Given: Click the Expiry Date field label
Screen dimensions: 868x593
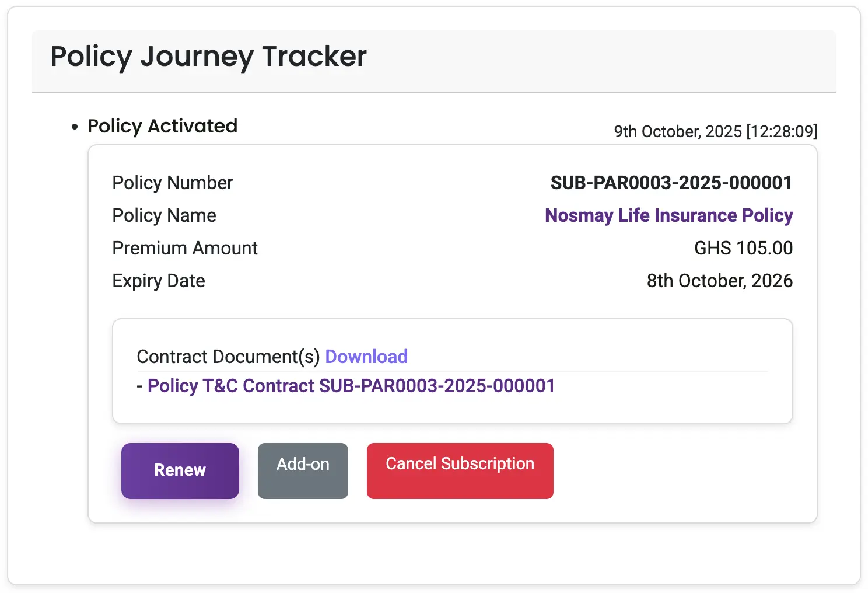Looking at the screenshot, I should pyautogui.click(x=158, y=281).
